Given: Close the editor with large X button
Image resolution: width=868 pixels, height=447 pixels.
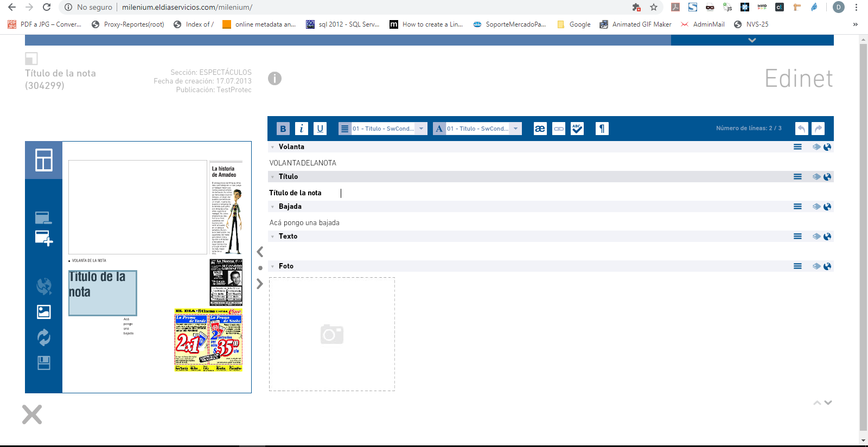Looking at the screenshot, I should click(32, 414).
